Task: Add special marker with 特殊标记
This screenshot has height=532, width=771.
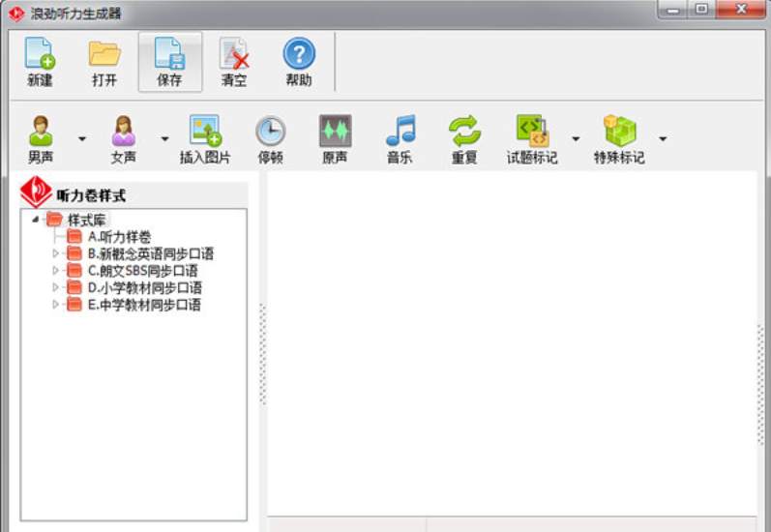Action: pyautogui.click(x=619, y=139)
